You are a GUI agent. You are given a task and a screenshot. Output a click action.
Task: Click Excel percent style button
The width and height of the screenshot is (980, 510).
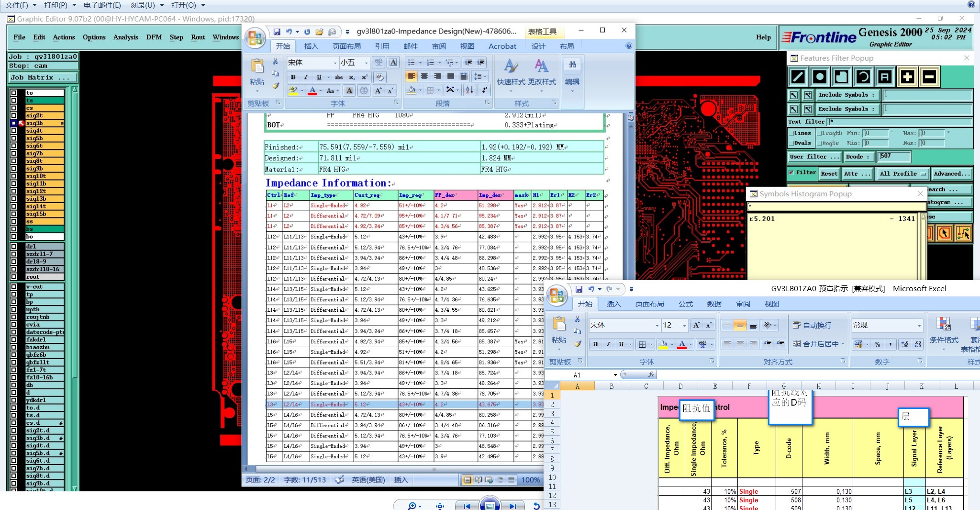tap(877, 344)
